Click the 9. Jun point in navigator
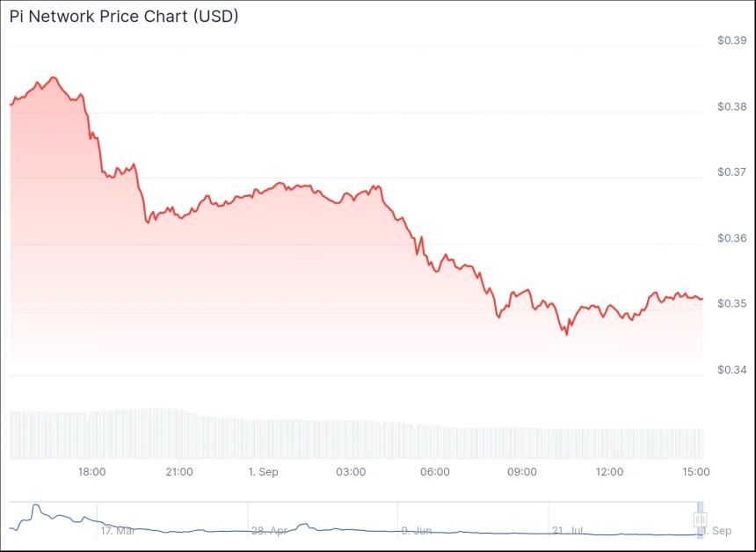The height and width of the screenshot is (552, 756). [x=417, y=531]
